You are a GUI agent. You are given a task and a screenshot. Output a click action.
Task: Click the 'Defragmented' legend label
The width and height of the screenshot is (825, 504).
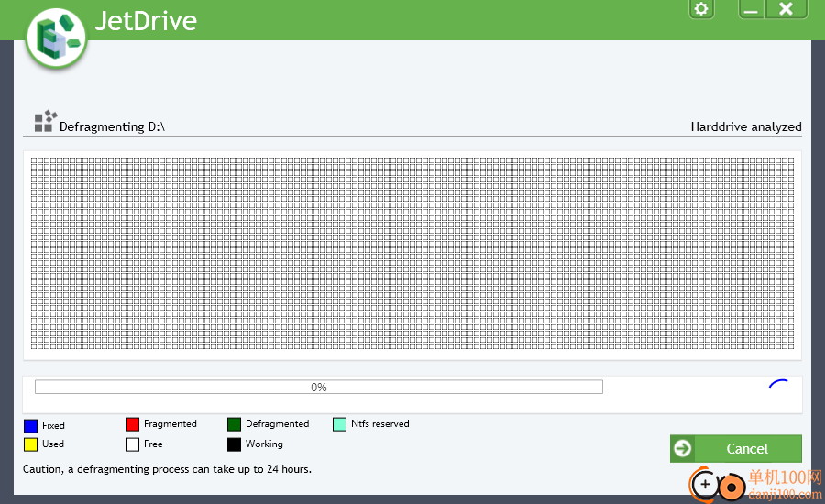click(277, 423)
